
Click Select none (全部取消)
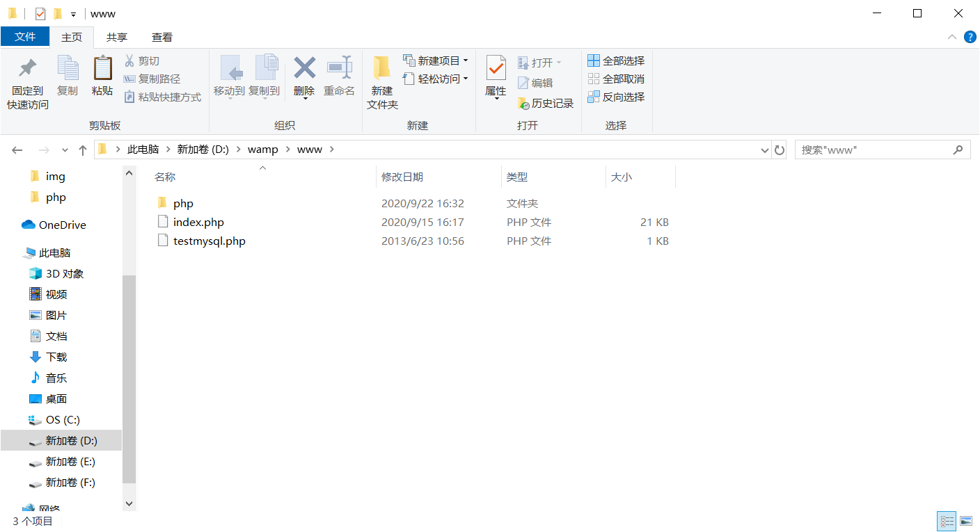[616, 79]
